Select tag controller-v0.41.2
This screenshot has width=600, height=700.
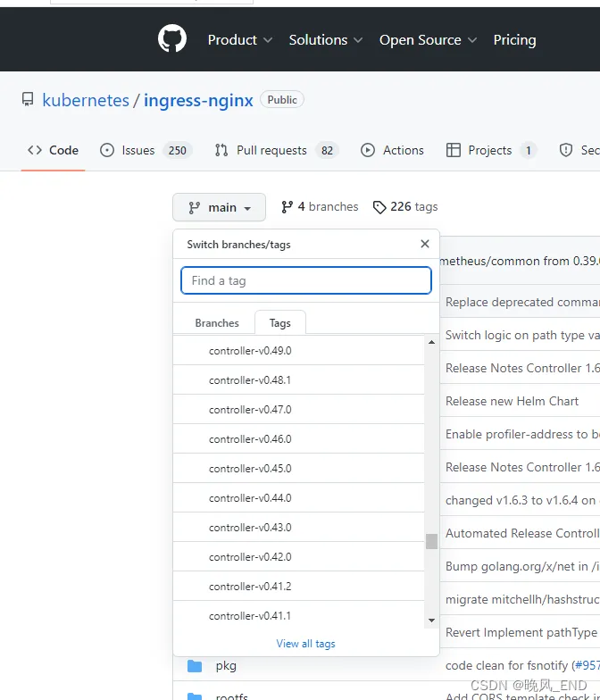[298, 586]
